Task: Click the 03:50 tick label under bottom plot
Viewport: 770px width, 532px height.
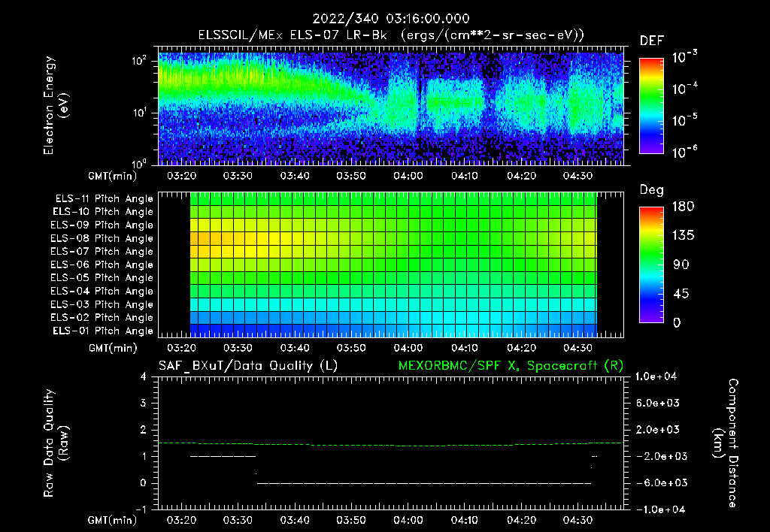Action: 351,520
